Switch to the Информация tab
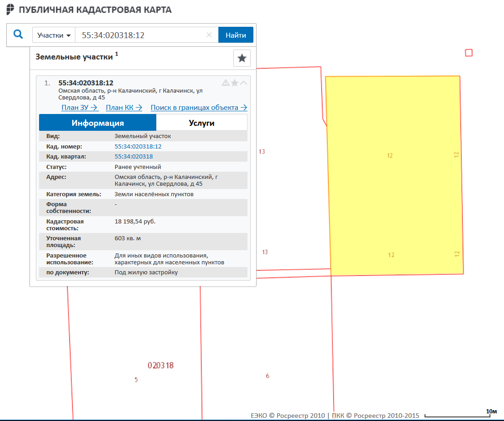Screen dimensions: 504x421 [x=98, y=123]
